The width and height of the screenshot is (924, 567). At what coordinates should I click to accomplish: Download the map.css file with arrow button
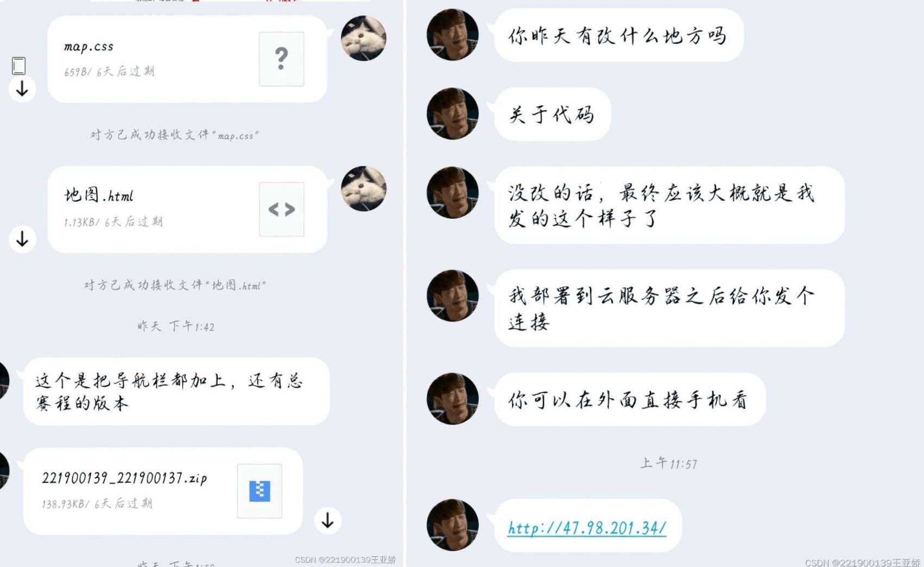[x=22, y=89]
